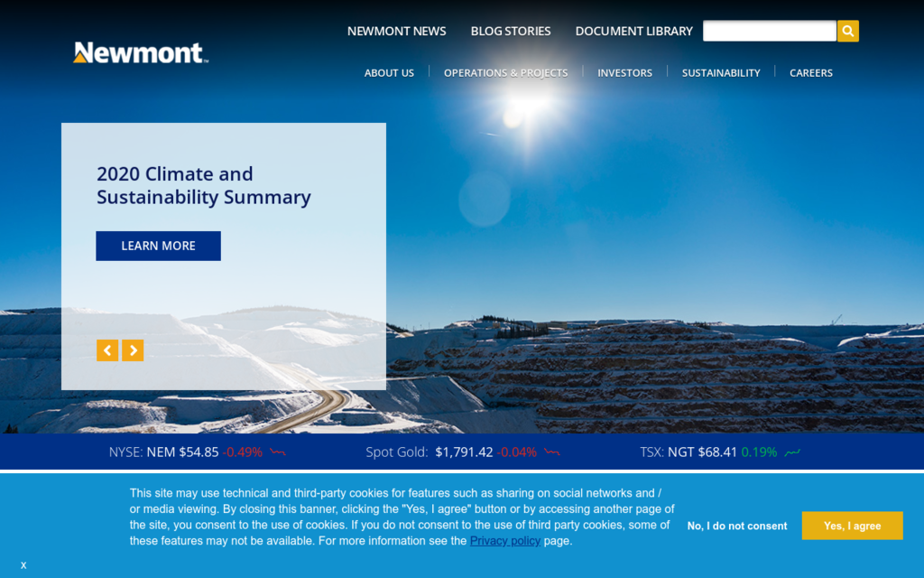Advance to next carousel slide
Screen dimensions: 924x578
click(x=133, y=350)
